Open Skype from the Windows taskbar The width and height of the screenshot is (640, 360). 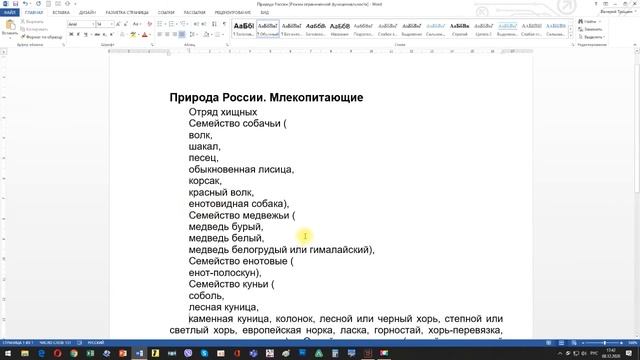[x=204, y=353]
